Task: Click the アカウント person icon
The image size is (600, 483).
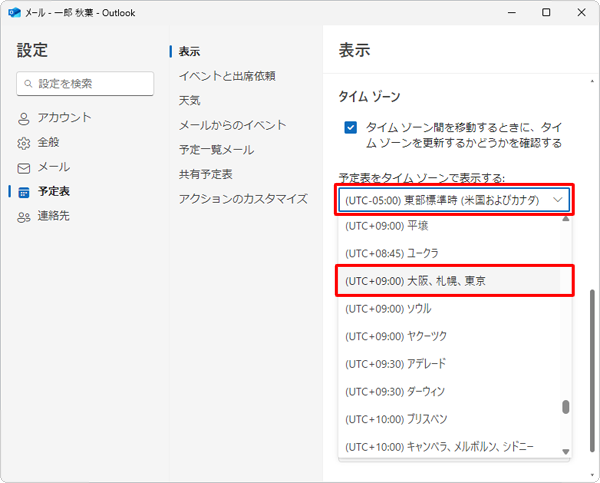Action: [23, 119]
